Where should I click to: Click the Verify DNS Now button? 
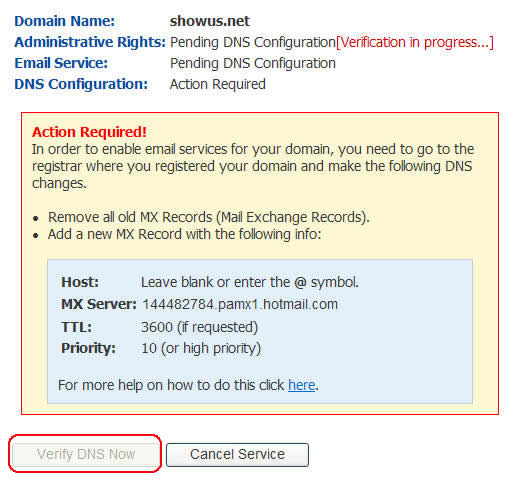click(85, 454)
